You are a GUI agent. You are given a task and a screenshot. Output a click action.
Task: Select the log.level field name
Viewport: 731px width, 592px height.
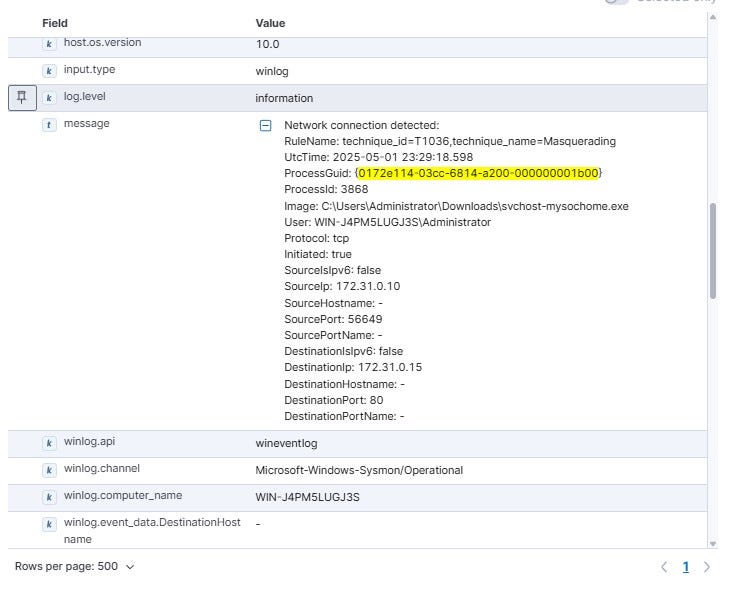[x=85, y=96]
